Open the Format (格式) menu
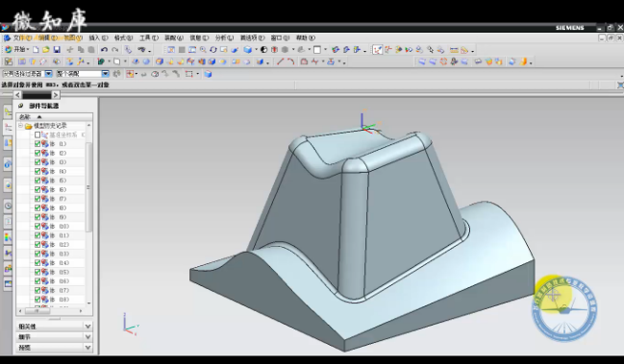 click(123, 37)
